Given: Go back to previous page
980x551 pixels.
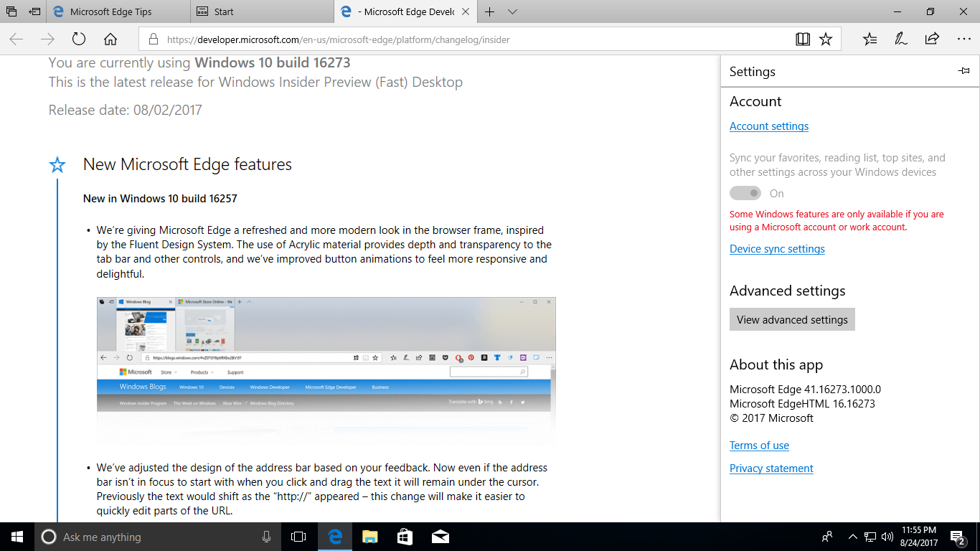Looking at the screenshot, I should click(x=16, y=39).
